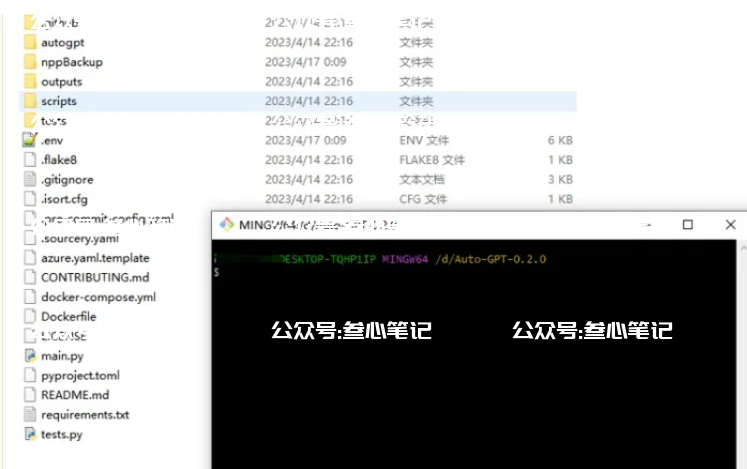Screen dimensions: 747x469
Task: Click the MINGW64 label in terminal prompt
Action: [x=404, y=259]
